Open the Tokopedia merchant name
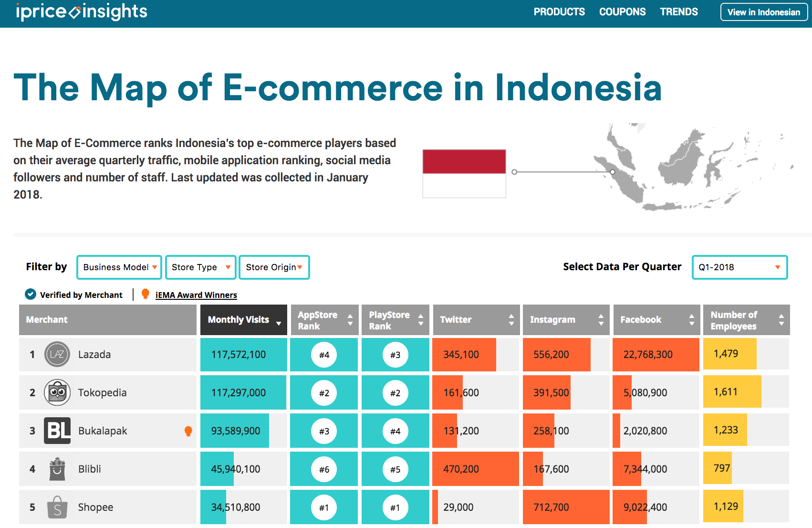The height and width of the screenshot is (528, 812). pos(103,392)
